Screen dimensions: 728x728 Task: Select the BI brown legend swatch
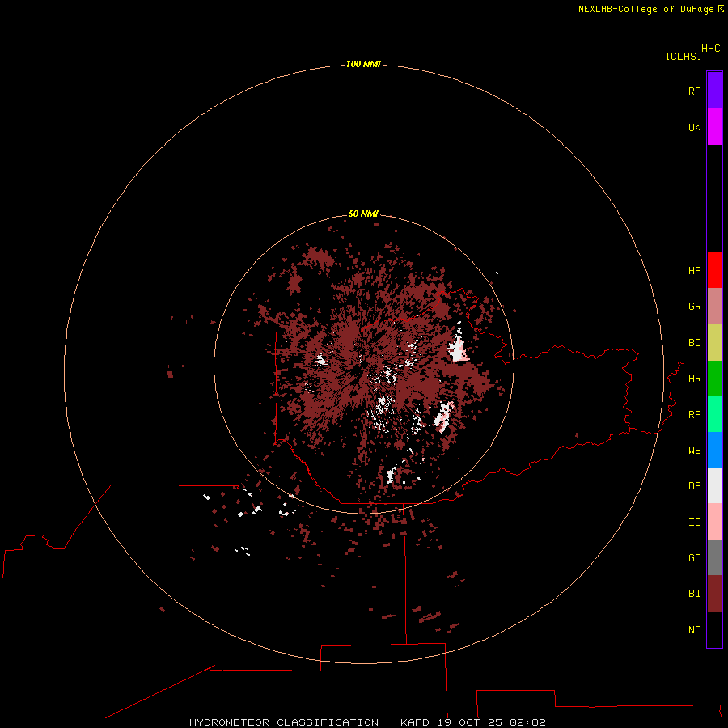tap(714, 594)
